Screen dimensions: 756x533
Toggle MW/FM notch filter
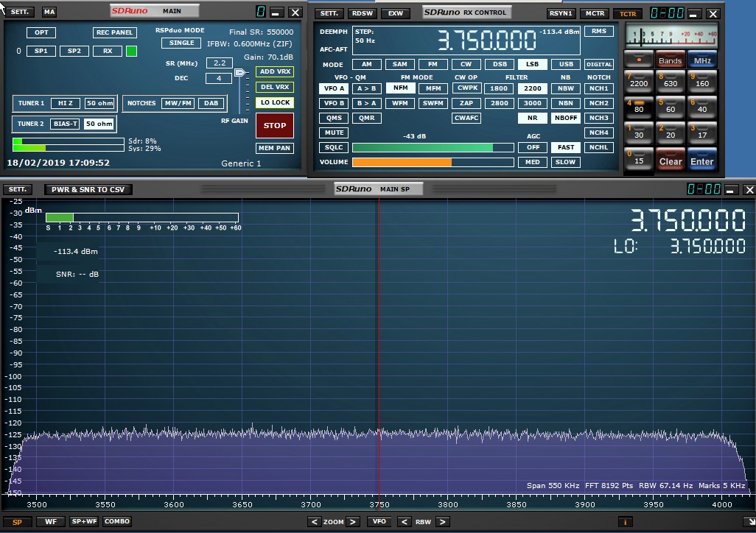click(178, 103)
